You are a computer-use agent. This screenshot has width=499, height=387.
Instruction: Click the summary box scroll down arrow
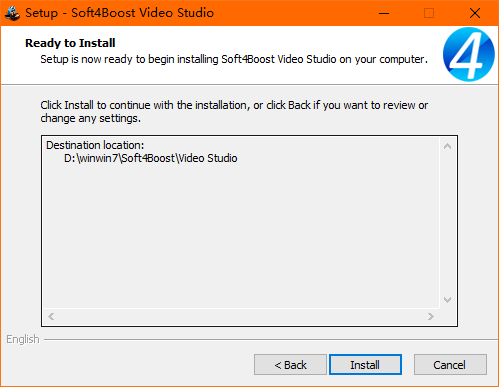click(x=447, y=300)
